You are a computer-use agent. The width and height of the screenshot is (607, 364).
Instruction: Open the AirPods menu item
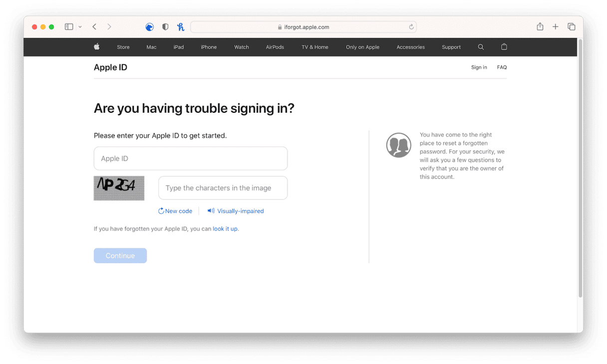[x=275, y=47]
